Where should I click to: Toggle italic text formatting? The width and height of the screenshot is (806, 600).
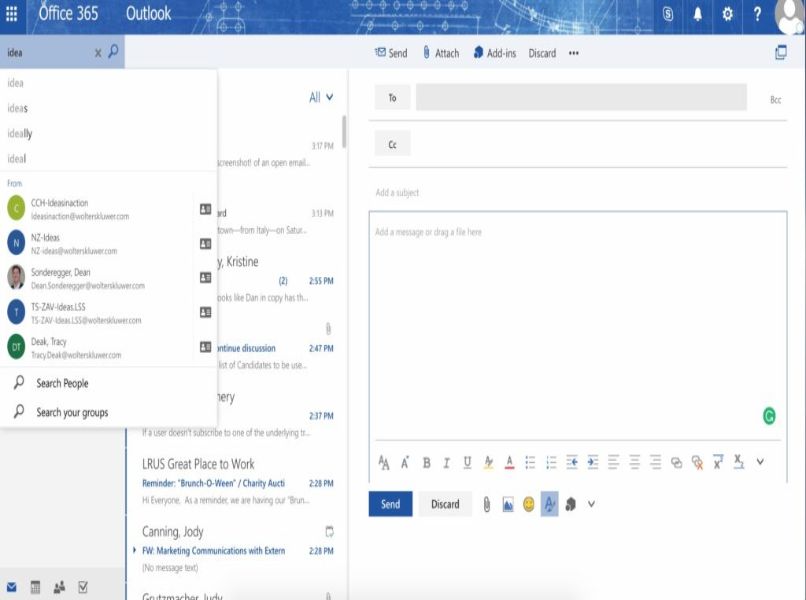445,462
